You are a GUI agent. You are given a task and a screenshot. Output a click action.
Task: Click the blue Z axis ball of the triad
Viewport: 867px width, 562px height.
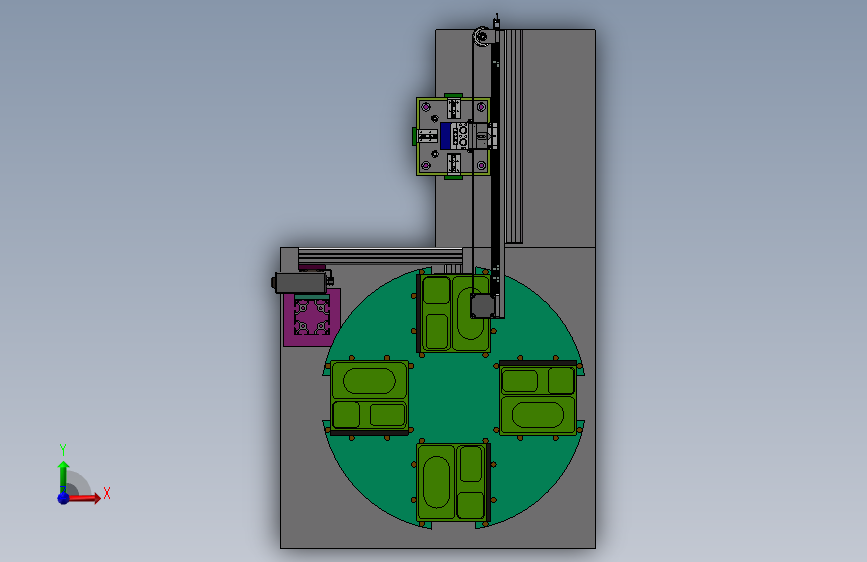tap(64, 498)
